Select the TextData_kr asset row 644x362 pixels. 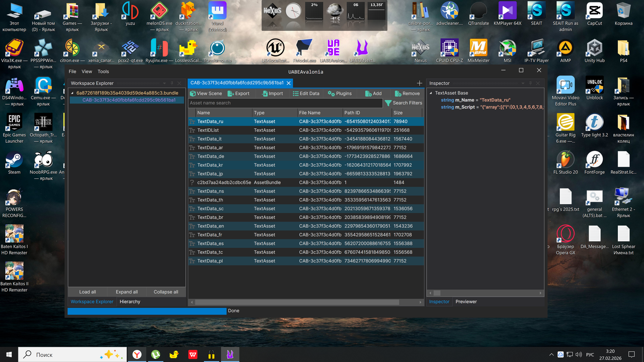[x=306, y=165]
